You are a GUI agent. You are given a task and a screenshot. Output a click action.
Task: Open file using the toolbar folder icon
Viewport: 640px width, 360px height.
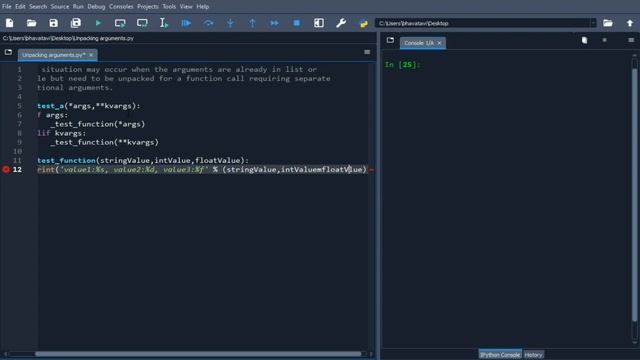(31, 23)
